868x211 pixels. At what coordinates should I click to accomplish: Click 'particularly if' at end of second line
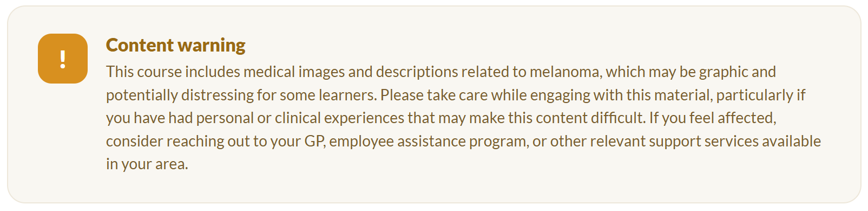(761, 95)
